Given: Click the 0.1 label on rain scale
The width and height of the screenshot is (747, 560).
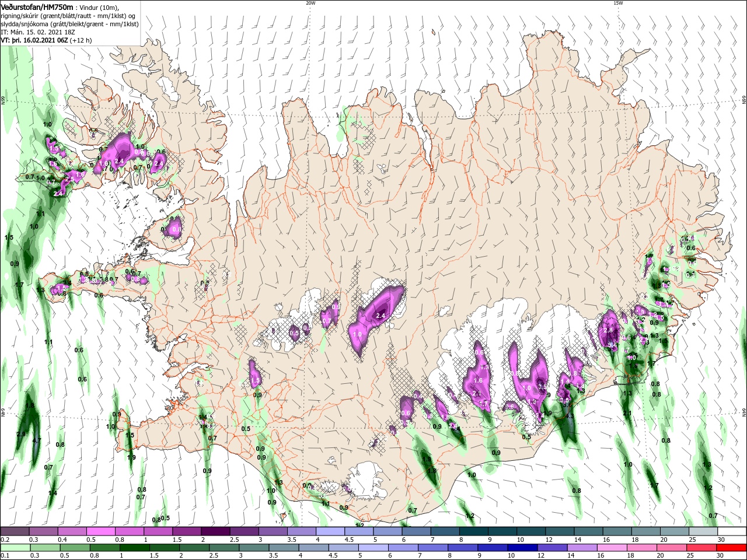Looking at the screenshot, I should click(x=5, y=556).
